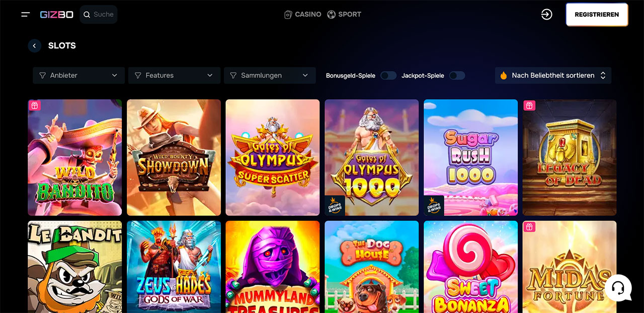644x313 pixels.
Task: Click the gift badge on Legacy of Dead
Action: pyautogui.click(x=529, y=105)
